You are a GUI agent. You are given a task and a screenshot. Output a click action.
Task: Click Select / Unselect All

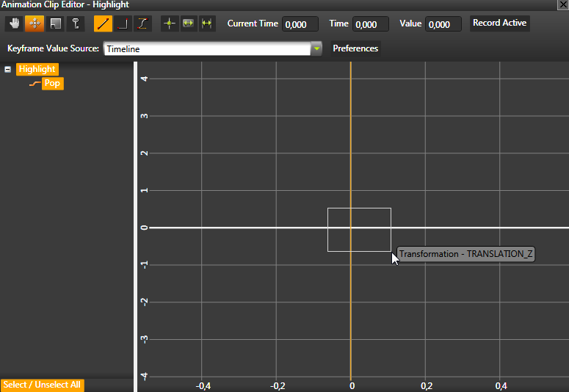pyautogui.click(x=43, y=385)
